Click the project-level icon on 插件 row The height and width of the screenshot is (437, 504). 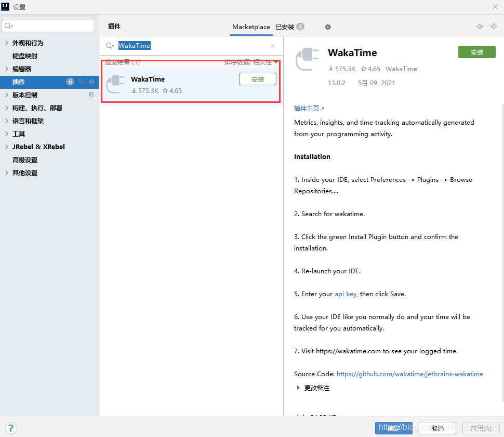tap(92, 82)
